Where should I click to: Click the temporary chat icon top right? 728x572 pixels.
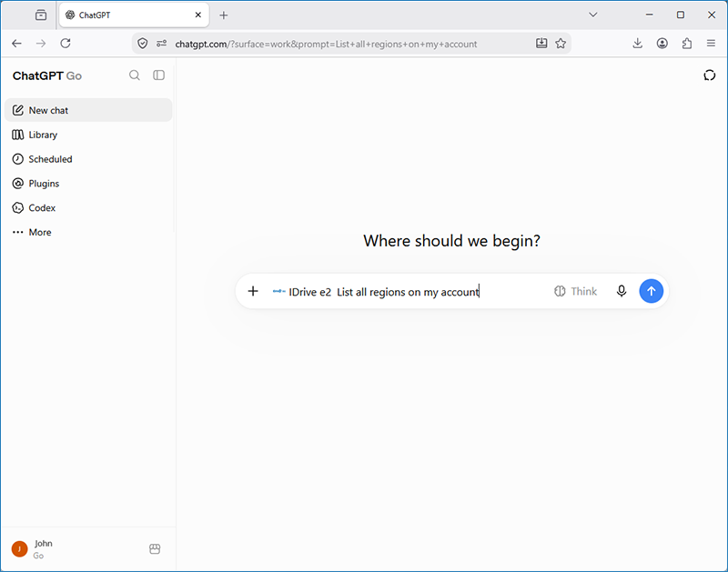pyautogui.click(x=710, y=75)
